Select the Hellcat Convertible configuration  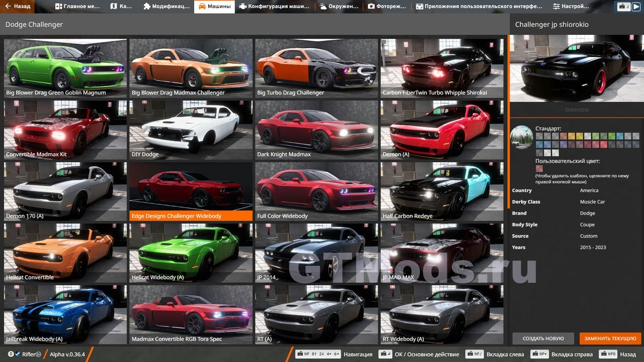point(65,253)
